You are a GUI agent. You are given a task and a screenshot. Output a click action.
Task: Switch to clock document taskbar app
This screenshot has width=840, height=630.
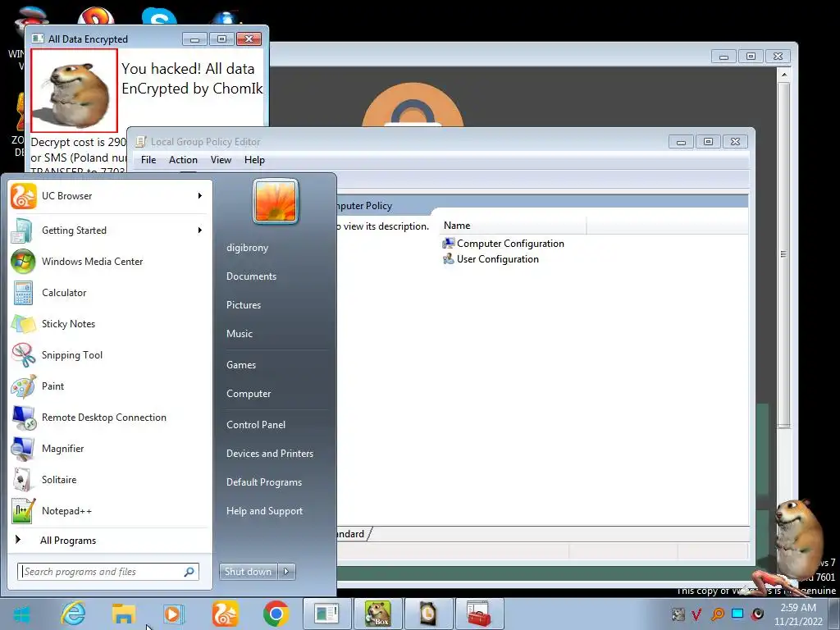(428, 614)
